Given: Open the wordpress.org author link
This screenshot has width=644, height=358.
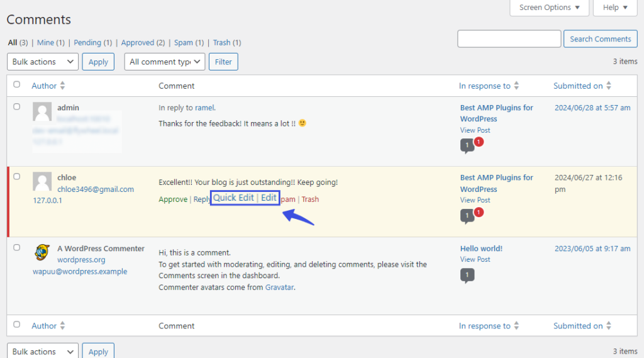Looking at the screenshot, I should [81, 260].
